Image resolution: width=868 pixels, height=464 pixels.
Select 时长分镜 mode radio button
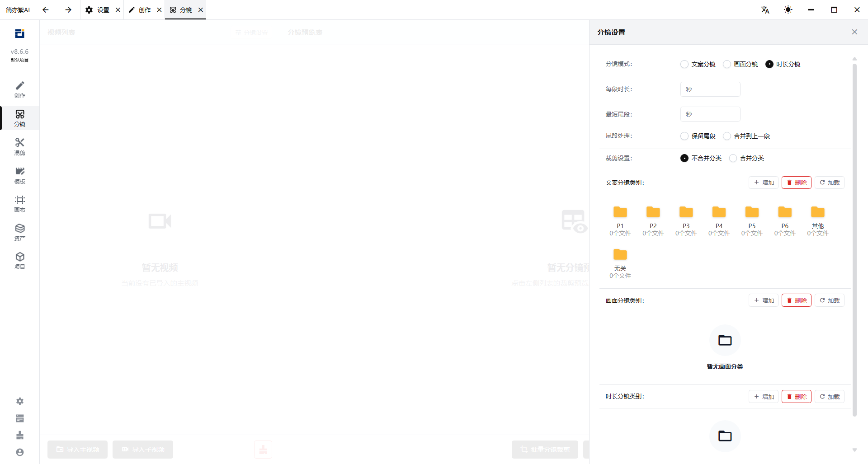(x=769, y=64)
